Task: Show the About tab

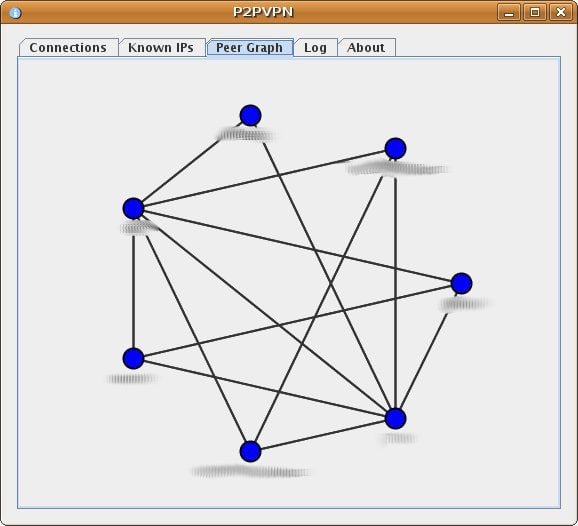Action: click(366, 48)
